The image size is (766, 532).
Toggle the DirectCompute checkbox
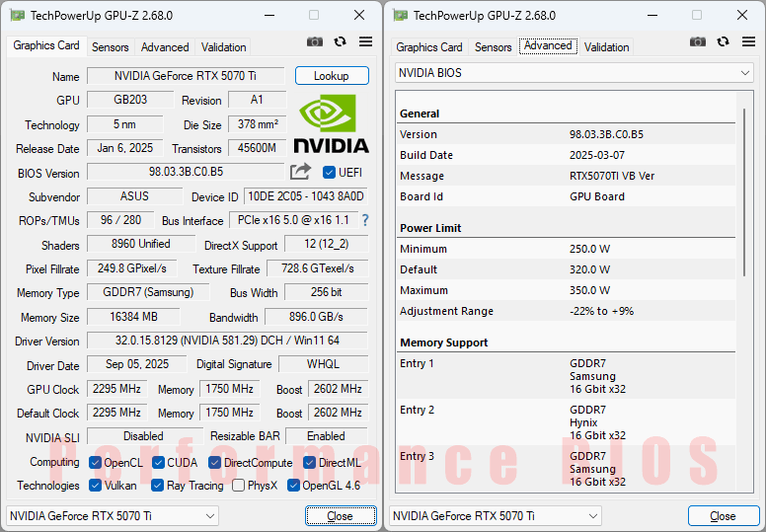click(214, 463)
